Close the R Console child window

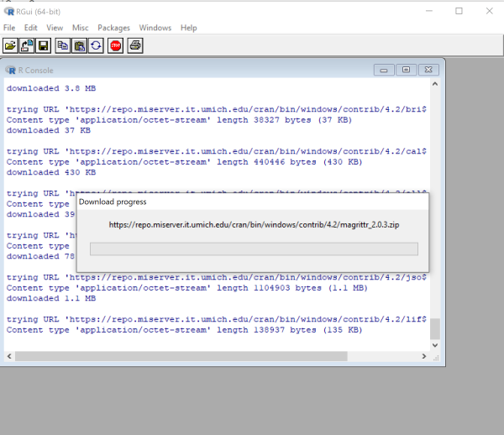pyautogui.click(x=428, y=70)
